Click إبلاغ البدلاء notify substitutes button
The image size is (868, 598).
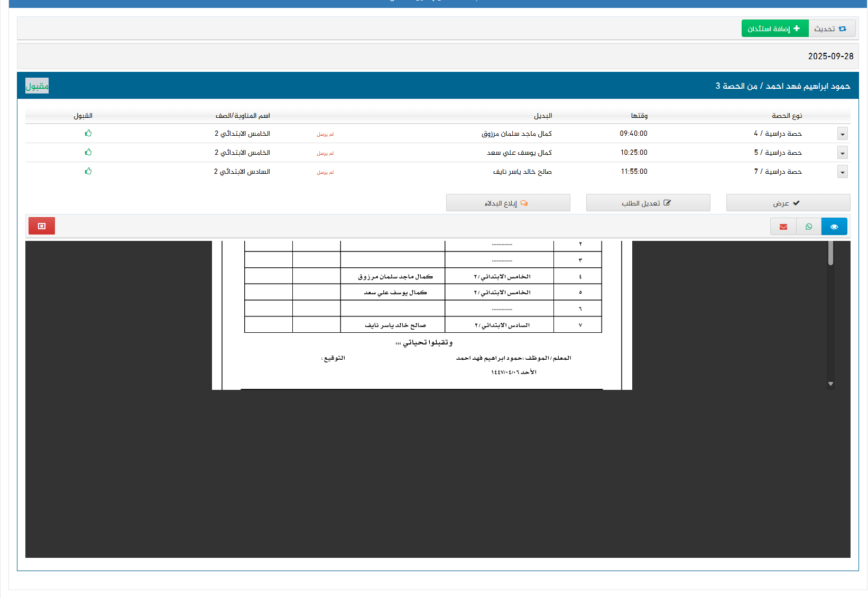[x=507, y=203]
